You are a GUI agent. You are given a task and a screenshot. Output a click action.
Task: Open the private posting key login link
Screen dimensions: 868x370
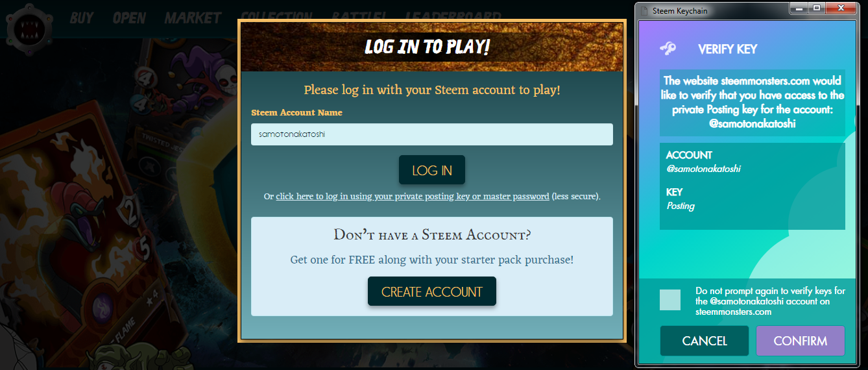pyautogui.click(x=413, y=196)
